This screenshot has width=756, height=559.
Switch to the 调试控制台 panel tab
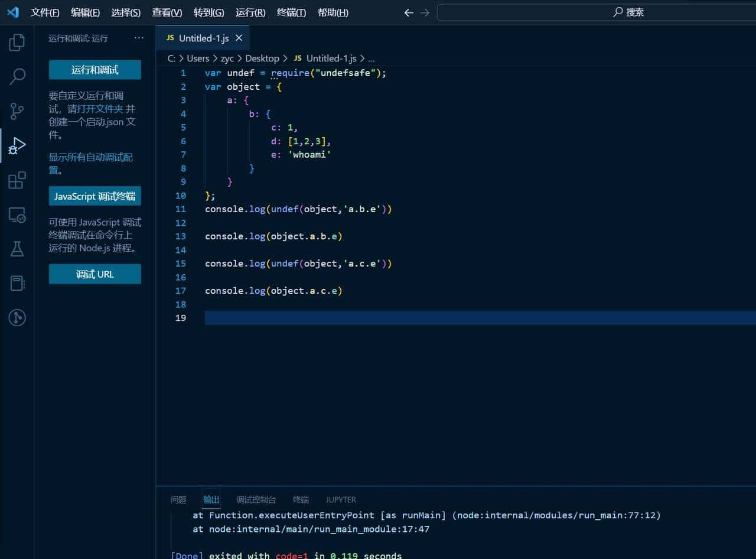(256, 499)
